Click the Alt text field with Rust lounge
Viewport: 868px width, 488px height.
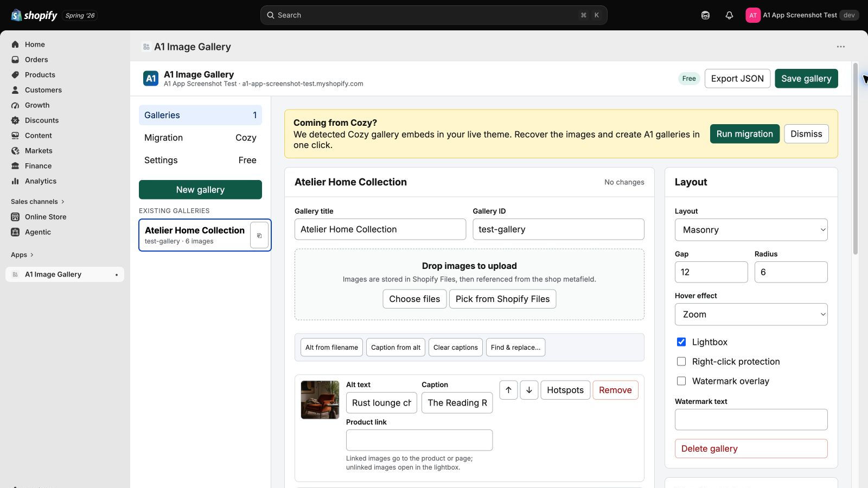381,403
